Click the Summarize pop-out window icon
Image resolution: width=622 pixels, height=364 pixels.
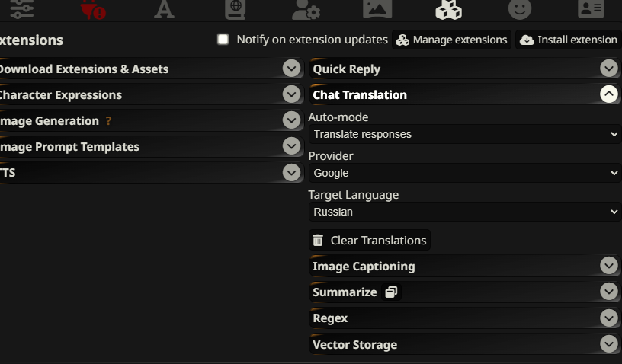[391, 292]
